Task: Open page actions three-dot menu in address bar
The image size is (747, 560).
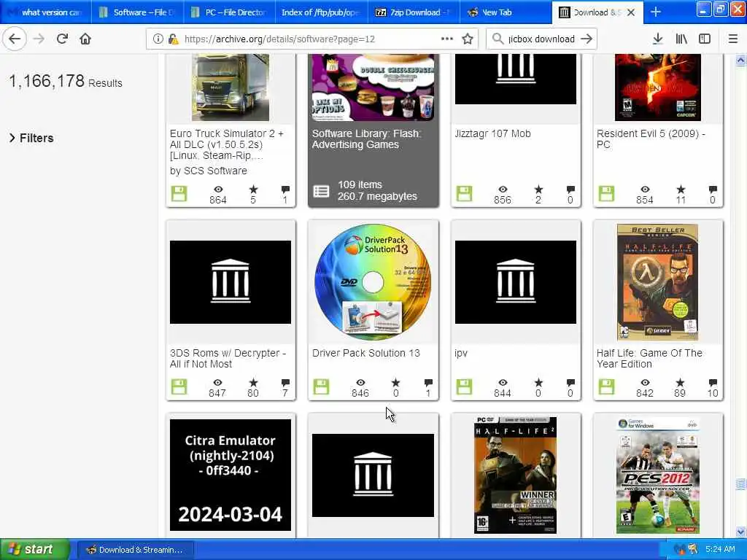Action: [447, 39]
